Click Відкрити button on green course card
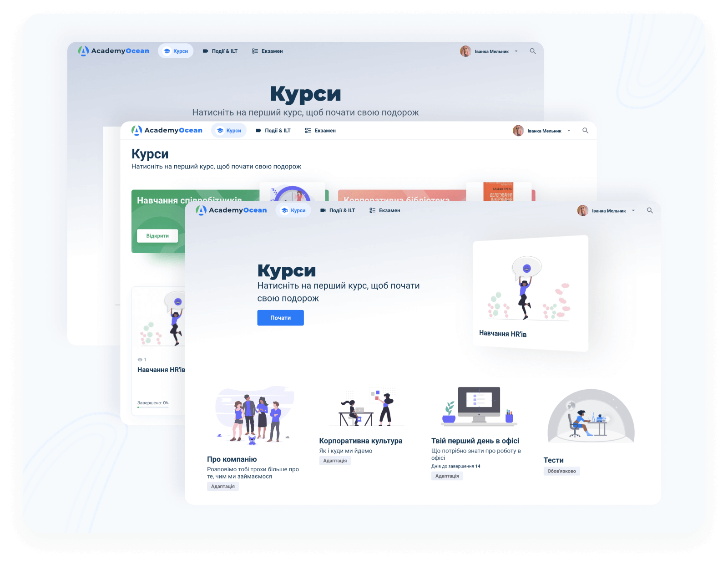The image size is (728, 565). (x=157, y=236)
